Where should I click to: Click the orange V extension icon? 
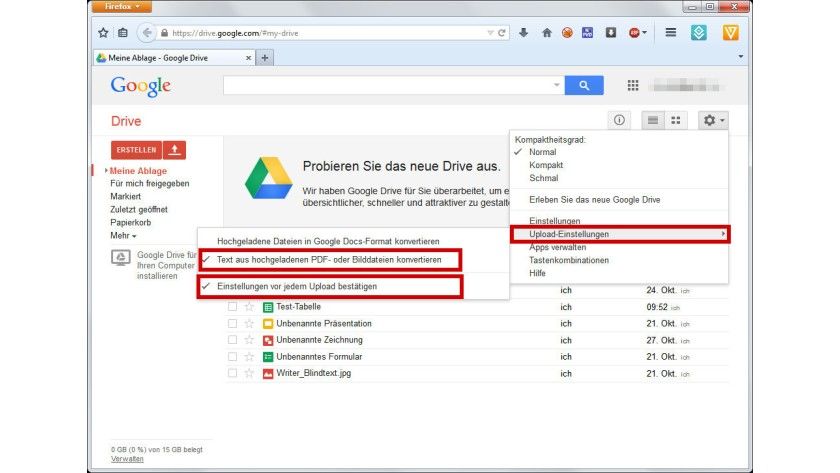[730, 33]
